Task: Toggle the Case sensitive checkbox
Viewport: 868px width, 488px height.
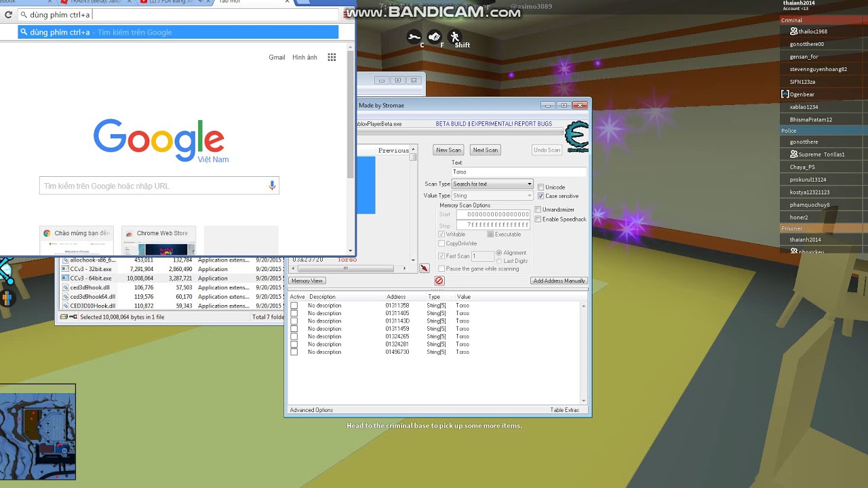Action: tap(541, 196)
